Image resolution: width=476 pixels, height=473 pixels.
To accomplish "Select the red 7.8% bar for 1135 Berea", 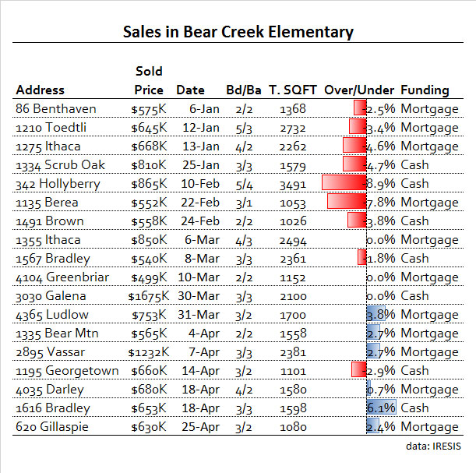I will pos(347,202).
